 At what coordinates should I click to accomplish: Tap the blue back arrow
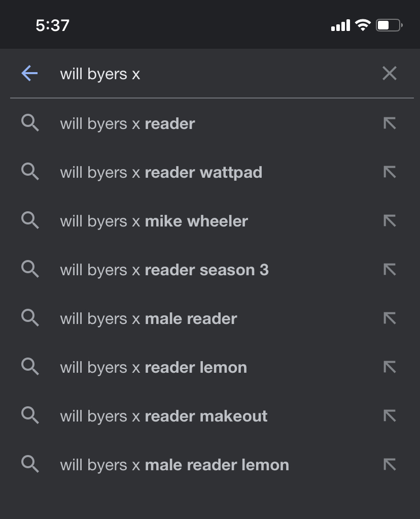click(x=29, y=74)
